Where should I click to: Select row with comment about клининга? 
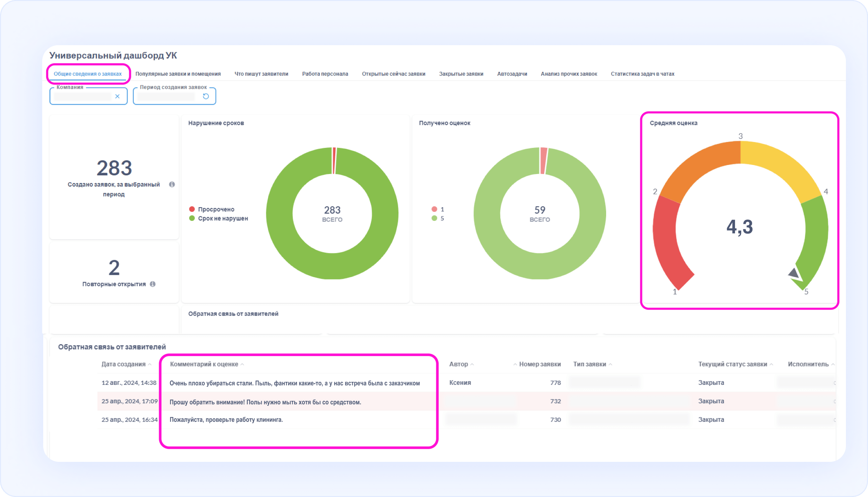pyautogui.click(x=226, y=420)
